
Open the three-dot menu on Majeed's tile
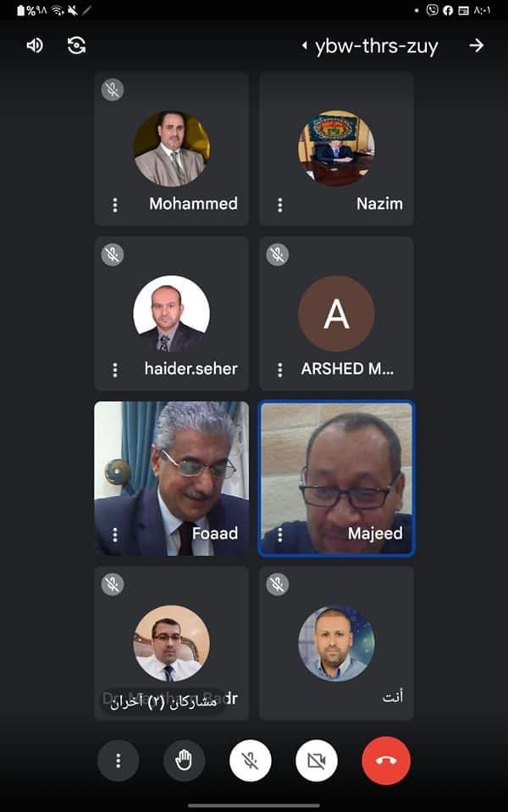point(280,535)
